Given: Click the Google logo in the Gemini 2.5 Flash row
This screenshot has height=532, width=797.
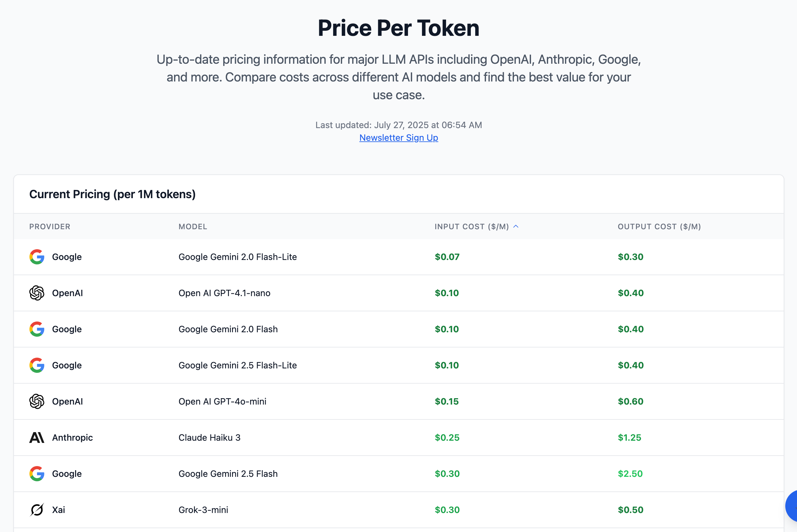Looking at the screenshot, I should [x=37, y=474].
